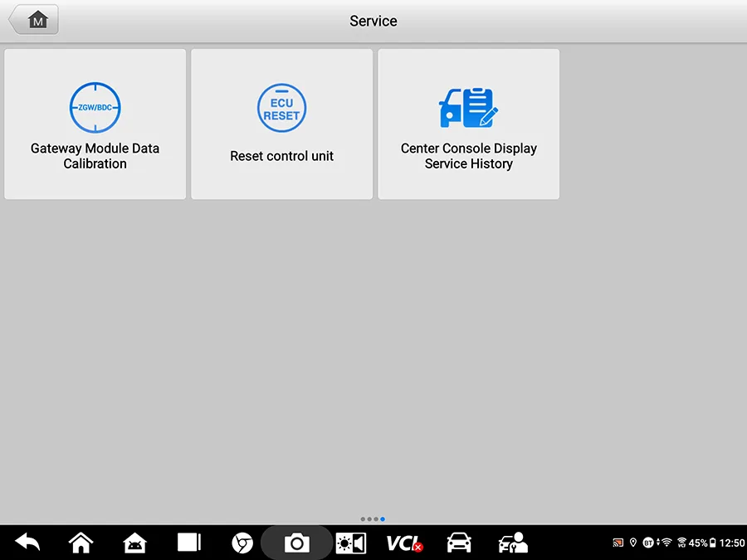Select the active blue page dot

pos(383,519)
